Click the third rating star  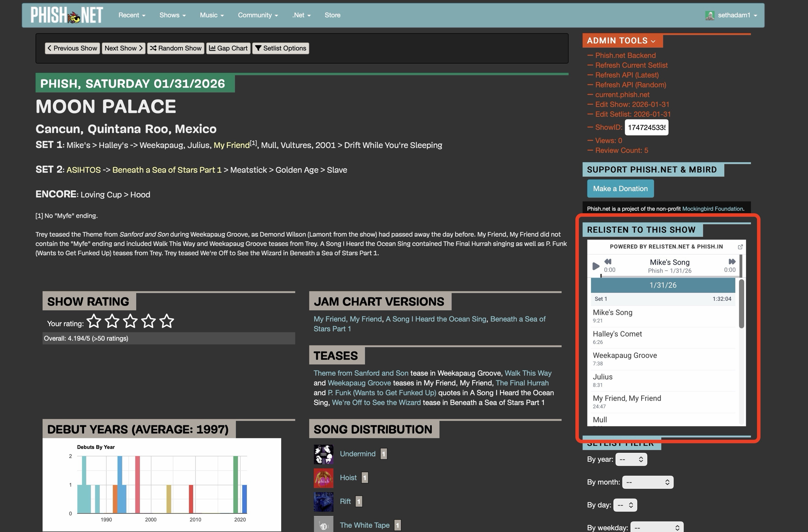(x=130, y=322)
